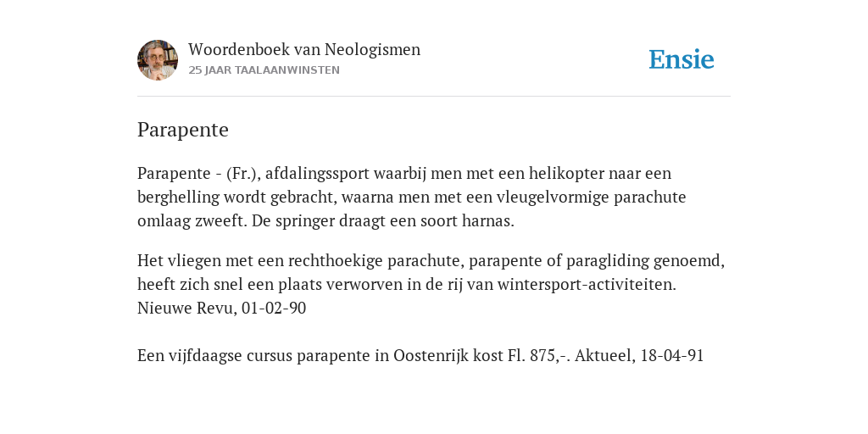Click the Nieuwe Revu, 01-02-90 source

point(221,308)
